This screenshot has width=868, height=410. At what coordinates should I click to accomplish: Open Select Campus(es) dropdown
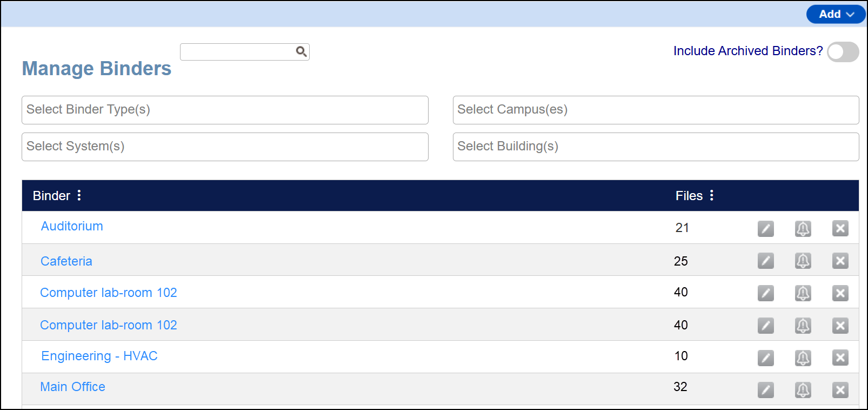coord(656,110)
